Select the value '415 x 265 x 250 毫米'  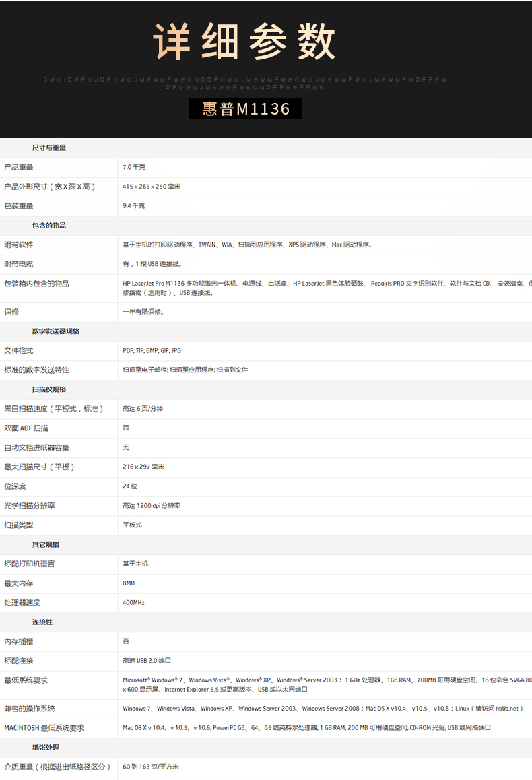tap(152, 187)
